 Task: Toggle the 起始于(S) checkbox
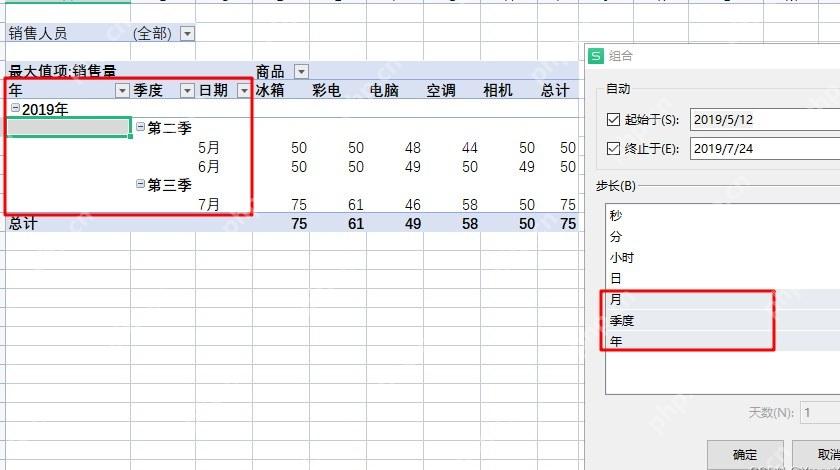click(x=613, y=120)
